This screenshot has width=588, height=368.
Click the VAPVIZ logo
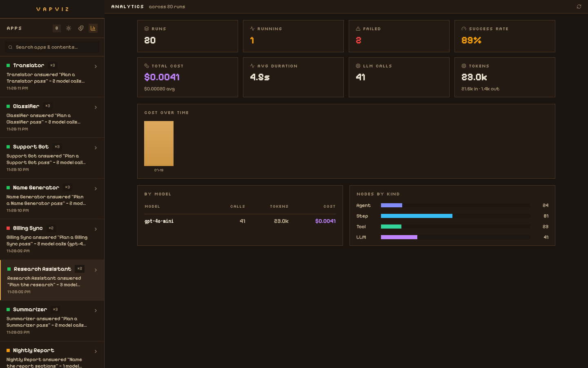[52, 9]
